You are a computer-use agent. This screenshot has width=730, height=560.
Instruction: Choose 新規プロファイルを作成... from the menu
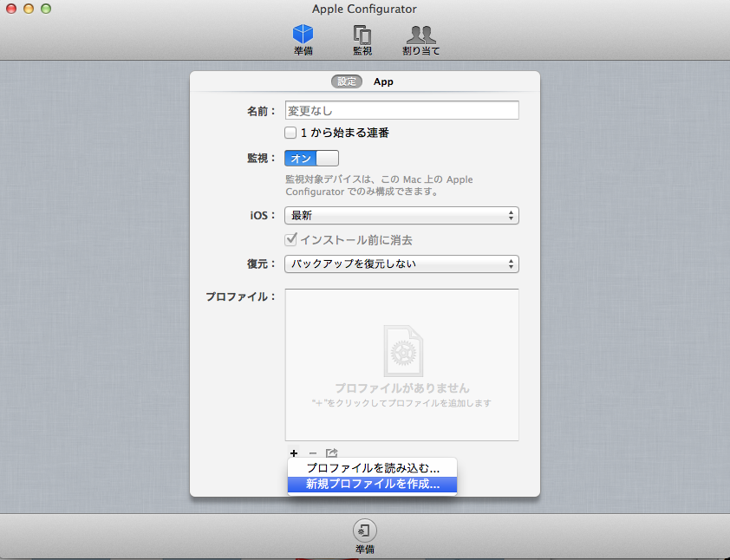pos(373,484)
